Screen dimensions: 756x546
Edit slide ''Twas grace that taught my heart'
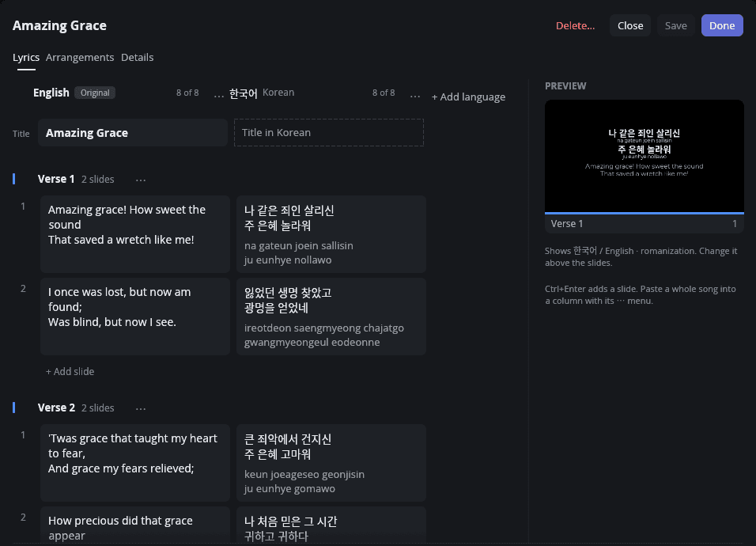pyautogui.click(x=135, y=463)
